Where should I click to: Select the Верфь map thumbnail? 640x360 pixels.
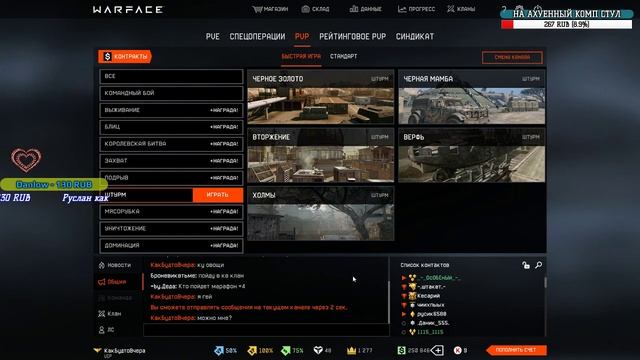point(472,156)
